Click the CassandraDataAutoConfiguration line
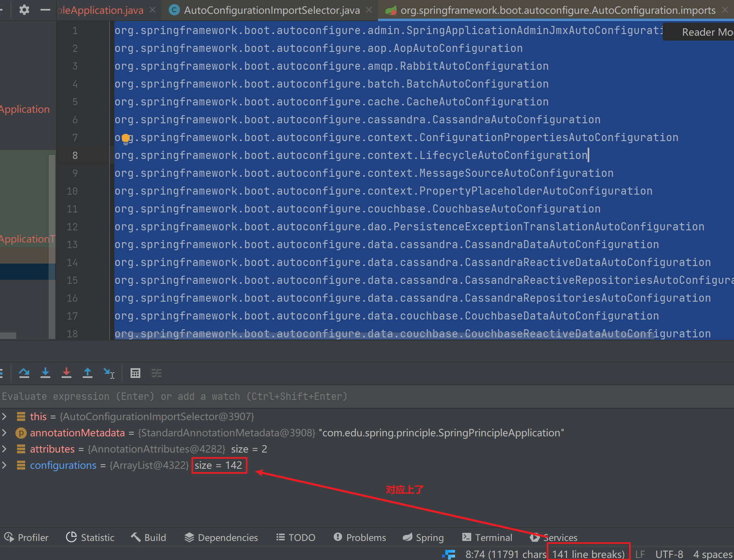734x560 pixels. click(386, 245)
